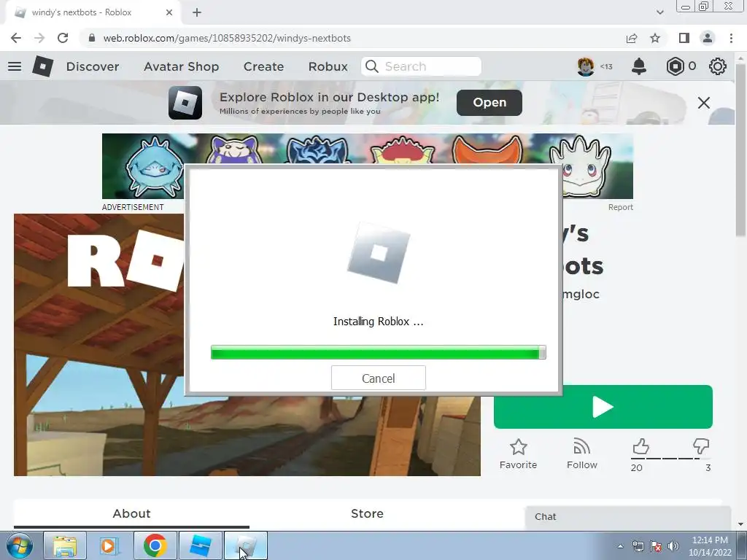Click the green Play button
Viewport: 747px width, 560px height.
[x=603, y=407]
